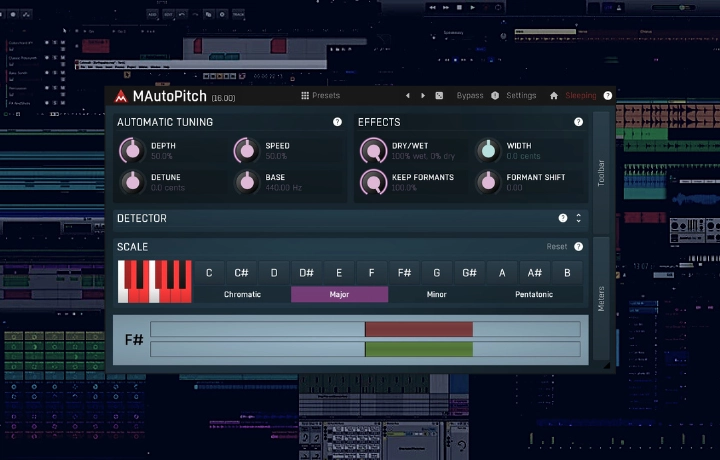Click the version number (16.00) label
The height and width of the screenshot is (460, 720).
tap(223, 98)
